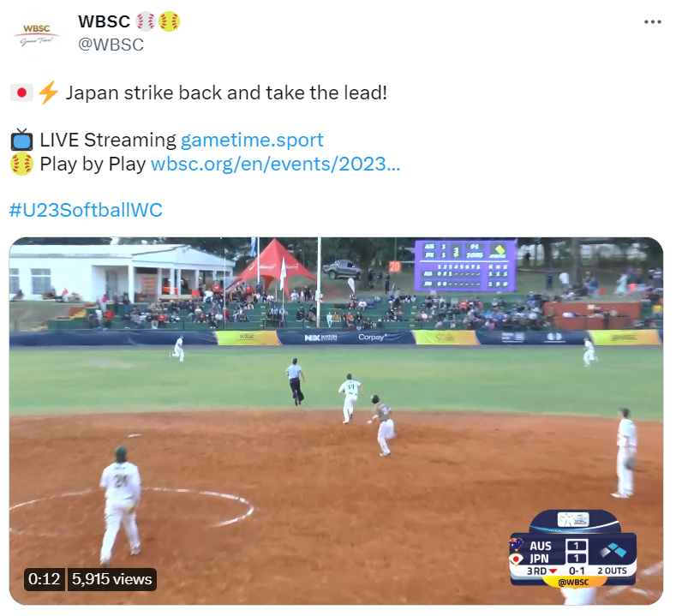Open the three-dot more options menu

coord(652,21)
